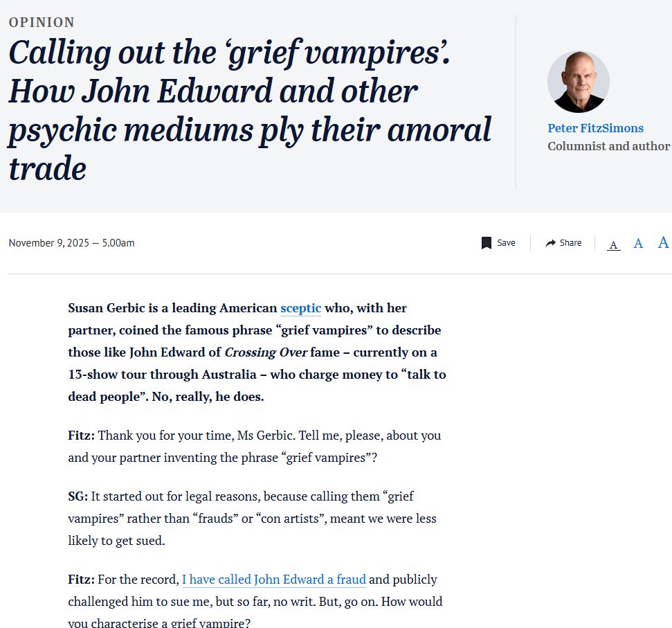Image resolution: width=672 pixels, height=628 pixels.
Task: Click the bookmark Save icon
Action: click(x=486, y=243)
